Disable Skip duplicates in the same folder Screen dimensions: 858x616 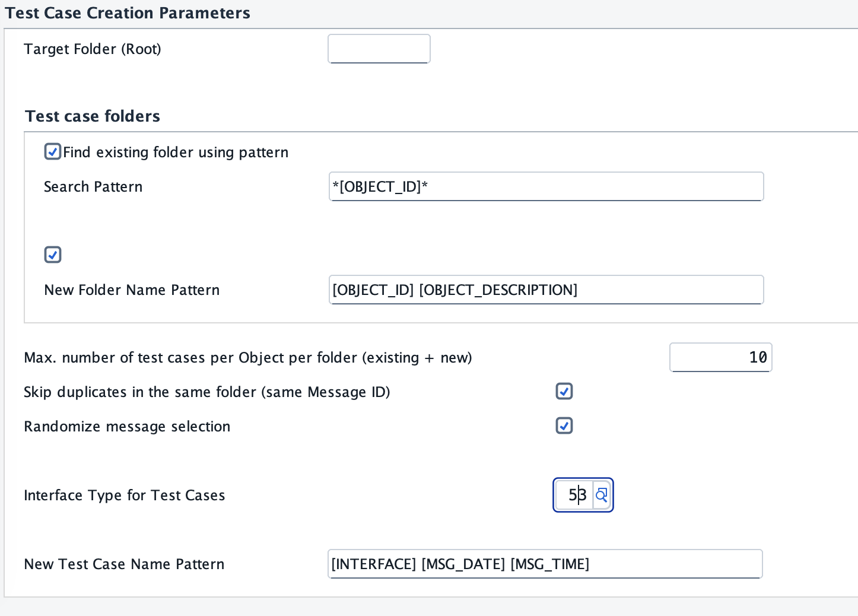[564, 392]
